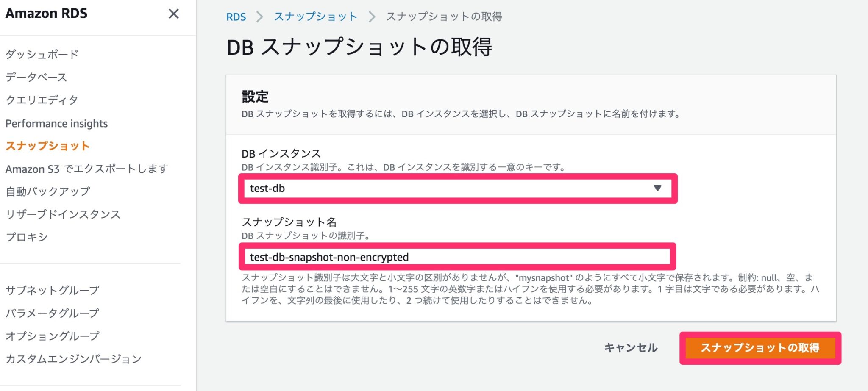
Task: Select データベース in the sidebar
Action: click(36, 77)
